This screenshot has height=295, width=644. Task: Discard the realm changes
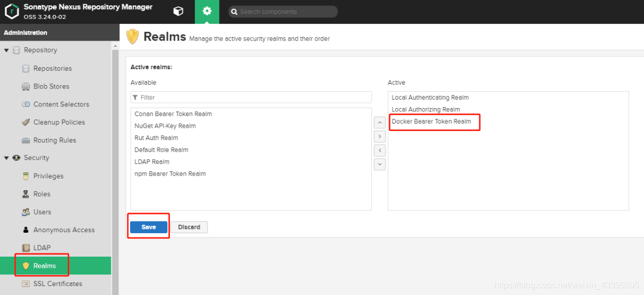click(189, 227)
